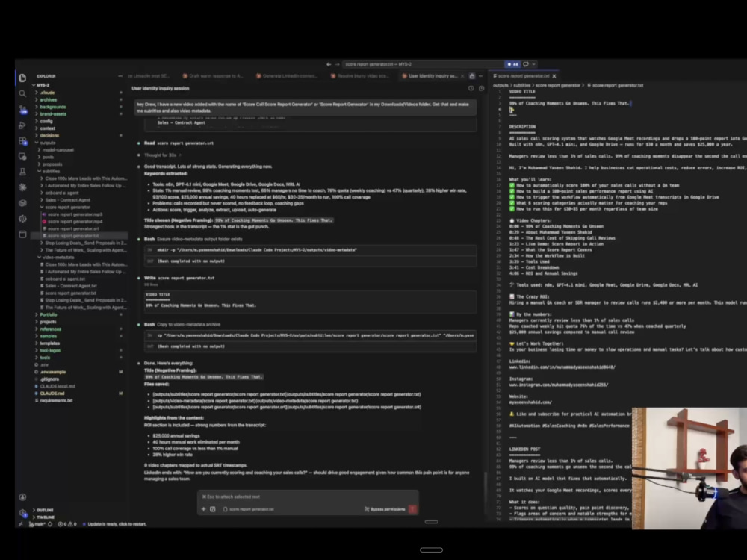Click the red send button in chat input
Screen dimensions: 747x560
point(412,509)
